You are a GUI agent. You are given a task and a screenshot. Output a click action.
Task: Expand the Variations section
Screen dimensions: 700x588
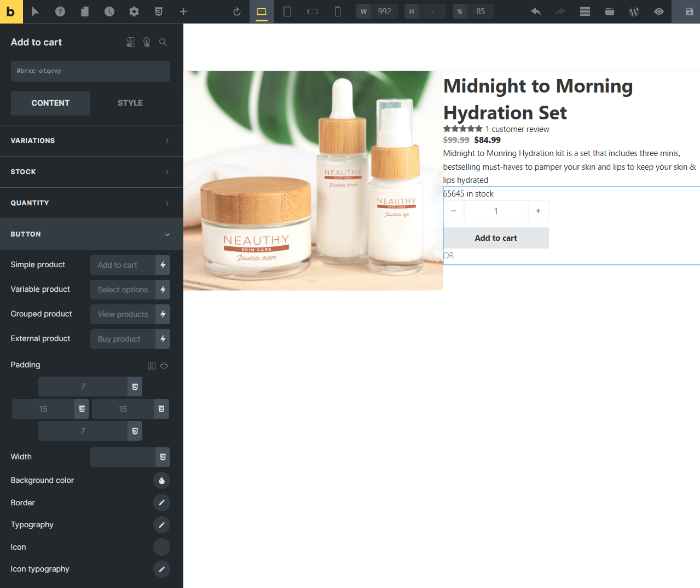[x=91, y=141]
